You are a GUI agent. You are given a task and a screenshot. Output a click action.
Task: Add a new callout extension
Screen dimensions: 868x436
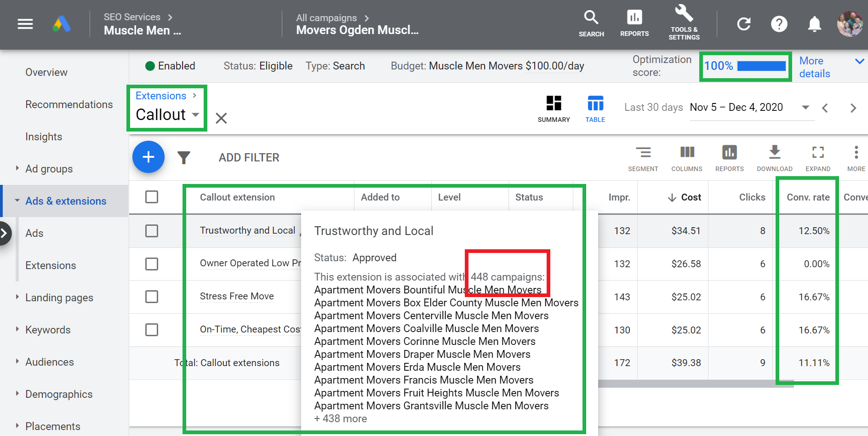tap(148, 157)
